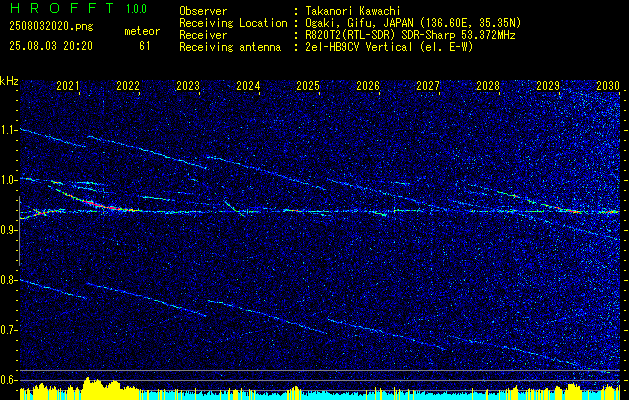The height and width of the screenshot is (400, 629).
Task: Click the Receiving antenna 2el-HB9CV value
Action: point(389,47)
